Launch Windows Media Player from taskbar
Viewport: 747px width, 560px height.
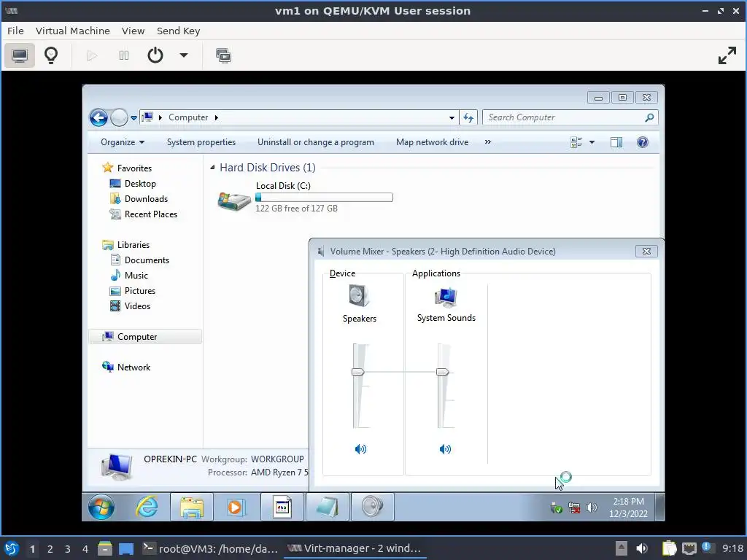coord(235,507)
